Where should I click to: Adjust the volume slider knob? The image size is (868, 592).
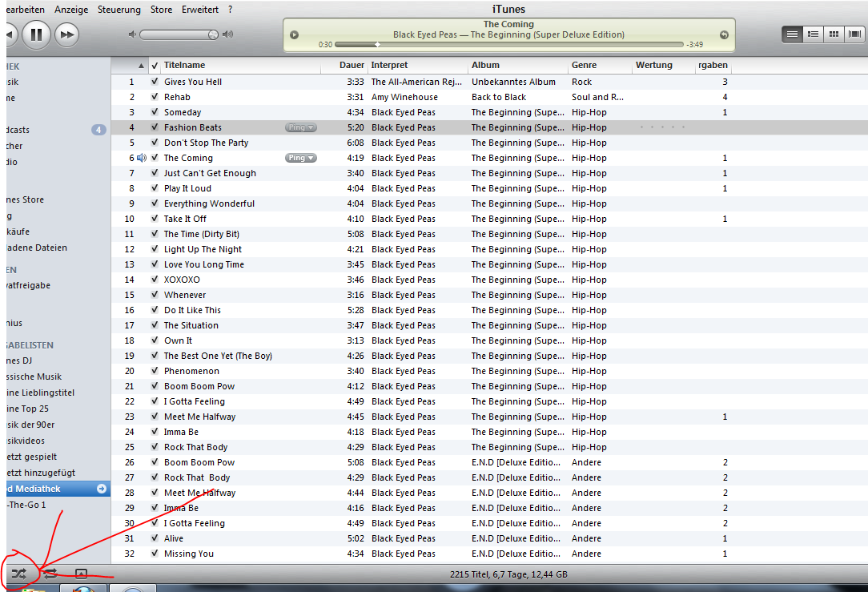[x=213, y=35]
